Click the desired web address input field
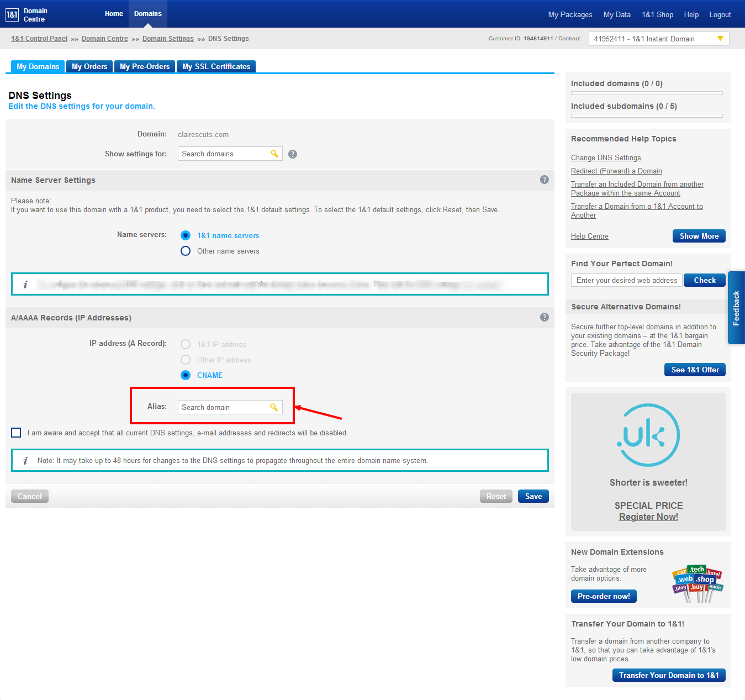 (626, 280)
